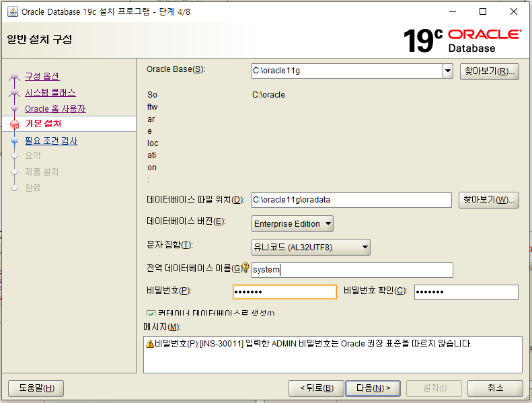Click the 필요 조건 검사 step bullet icon
This screenshot has width=532, height=403.
click(14, 140)
